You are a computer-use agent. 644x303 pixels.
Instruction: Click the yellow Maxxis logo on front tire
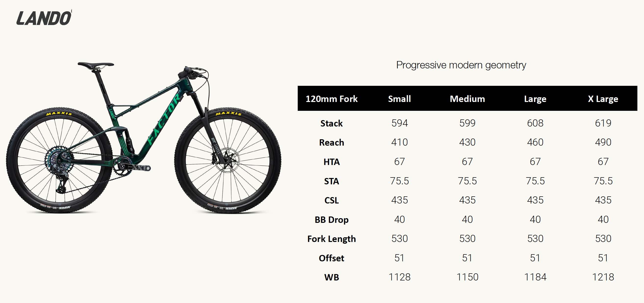[229, 114]
